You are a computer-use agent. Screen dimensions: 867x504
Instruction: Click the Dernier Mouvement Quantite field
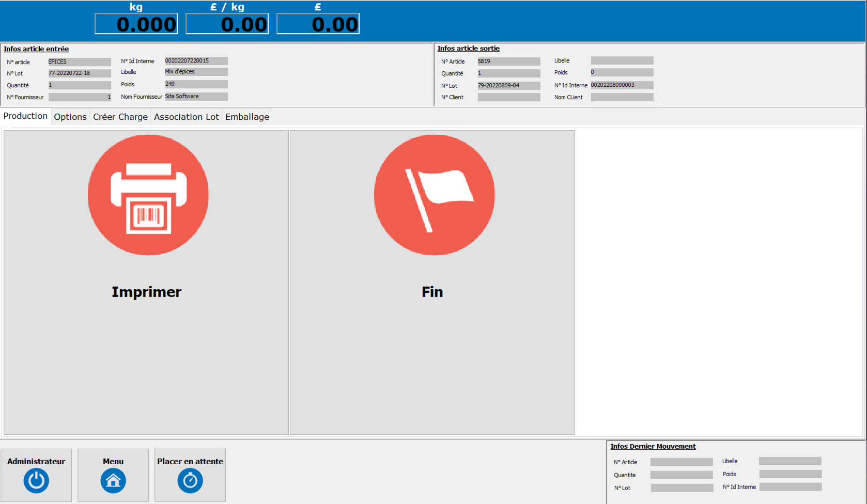682,475
